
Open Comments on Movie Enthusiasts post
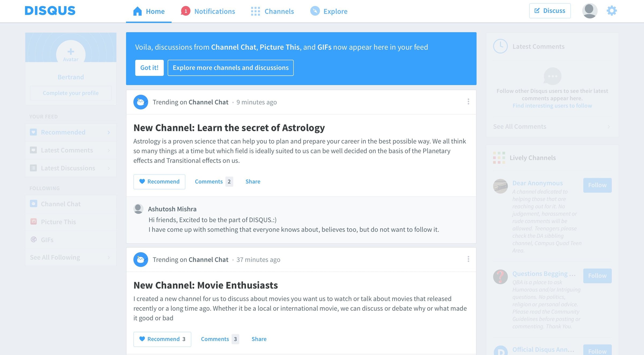pyautogui.click(x=220, y=339)
